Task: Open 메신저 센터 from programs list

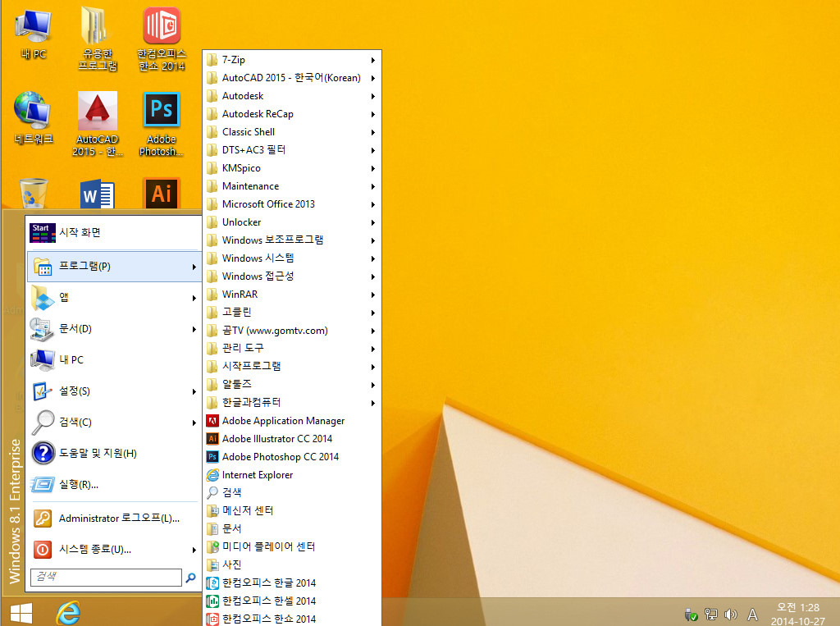Action: 292,511
